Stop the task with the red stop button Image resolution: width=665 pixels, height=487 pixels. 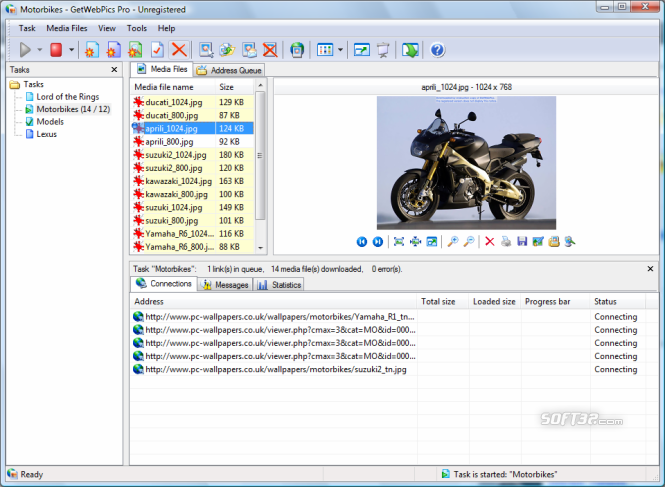point(56,50)
